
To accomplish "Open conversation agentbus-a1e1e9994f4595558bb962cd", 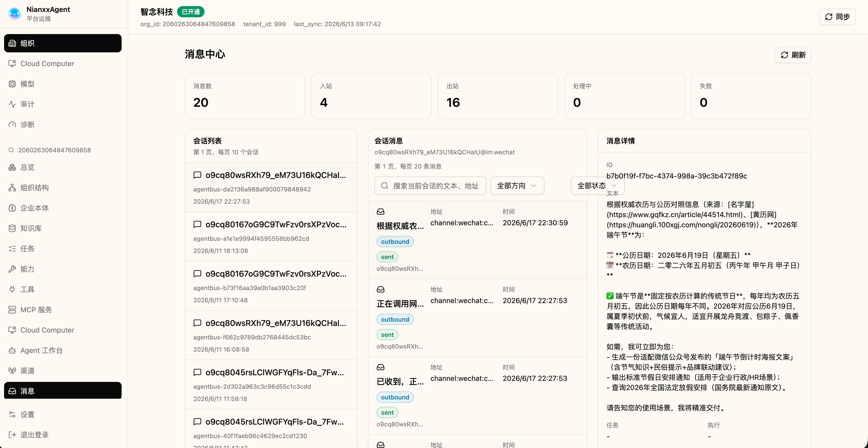I will [271, 236].
